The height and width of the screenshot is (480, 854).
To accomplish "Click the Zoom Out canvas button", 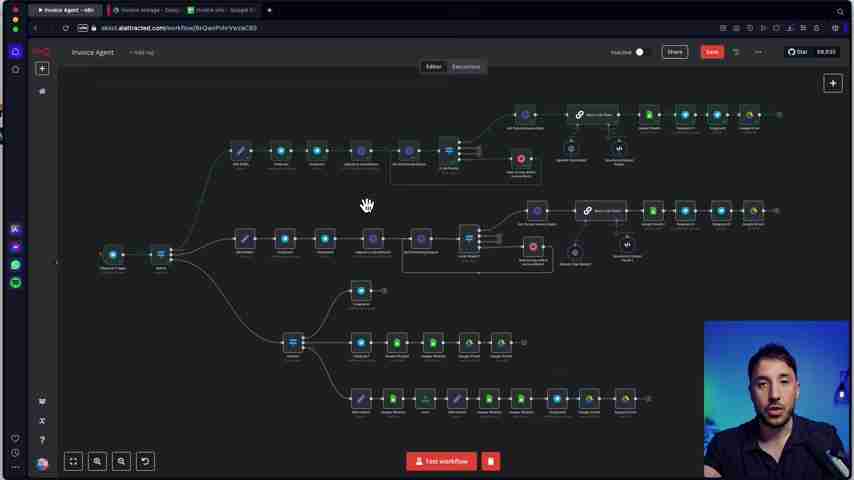I will 121,461.
